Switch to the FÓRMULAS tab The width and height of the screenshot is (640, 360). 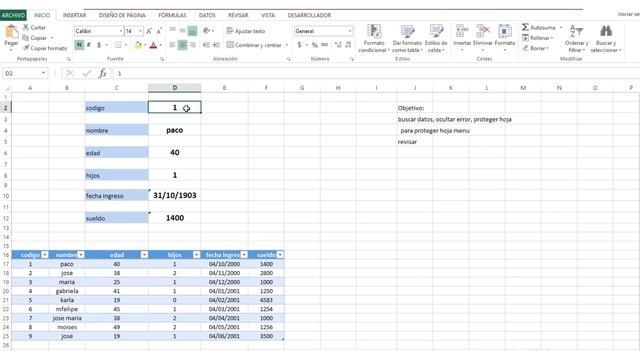[172, 15]
